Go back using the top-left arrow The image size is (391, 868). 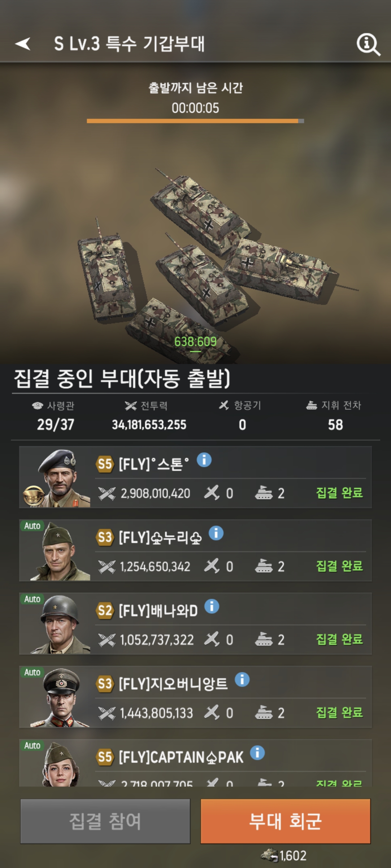coord(22,44)
